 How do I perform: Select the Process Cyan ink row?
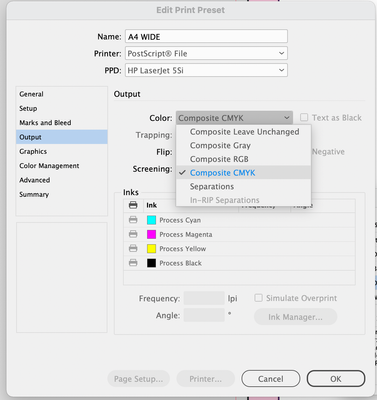point(239,220)
